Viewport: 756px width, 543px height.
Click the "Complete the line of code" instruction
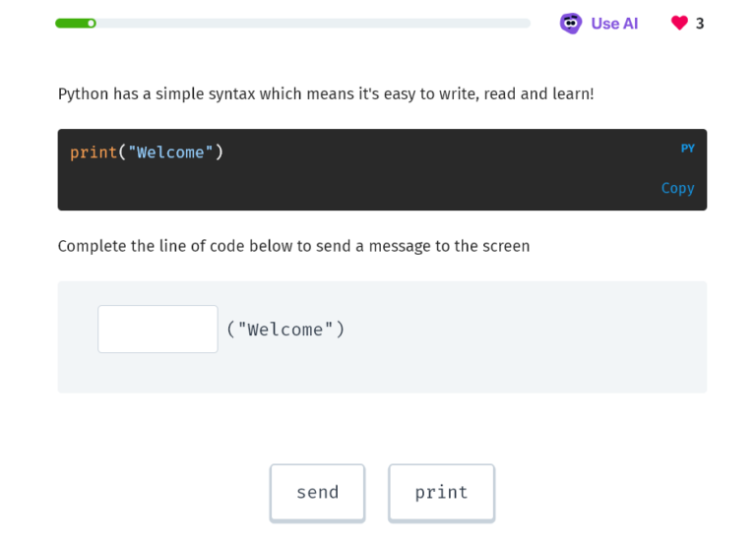pos(293,246)
